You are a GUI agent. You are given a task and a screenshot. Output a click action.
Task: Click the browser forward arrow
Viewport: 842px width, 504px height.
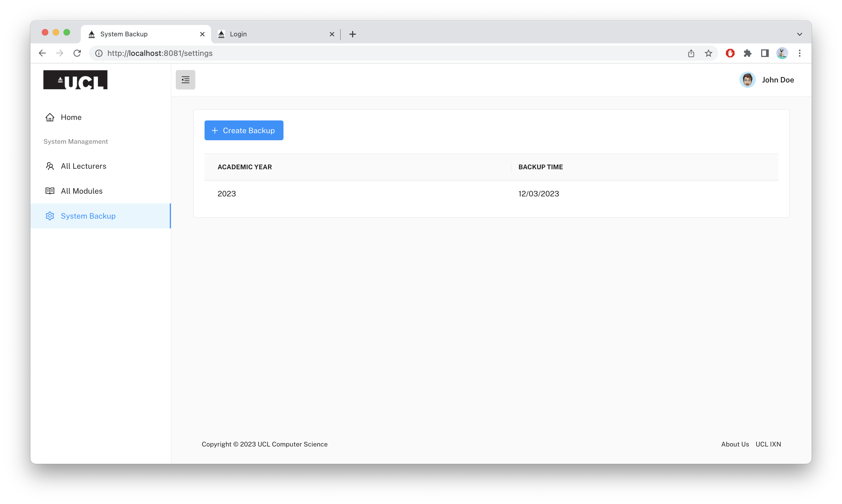click(60, 53)
